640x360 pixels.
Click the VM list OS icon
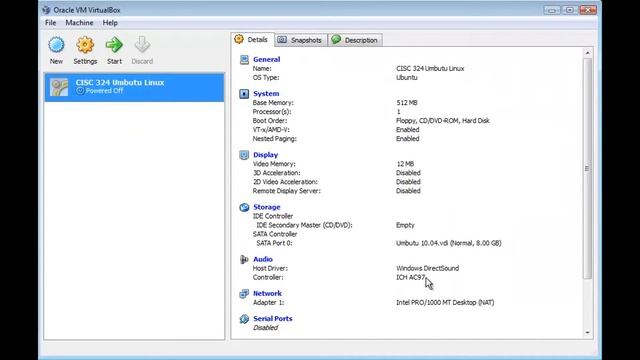pos(59,87)
